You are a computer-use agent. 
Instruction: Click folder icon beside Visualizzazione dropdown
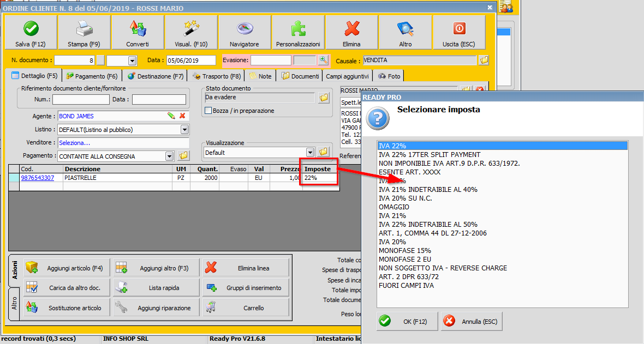point(323,152)
